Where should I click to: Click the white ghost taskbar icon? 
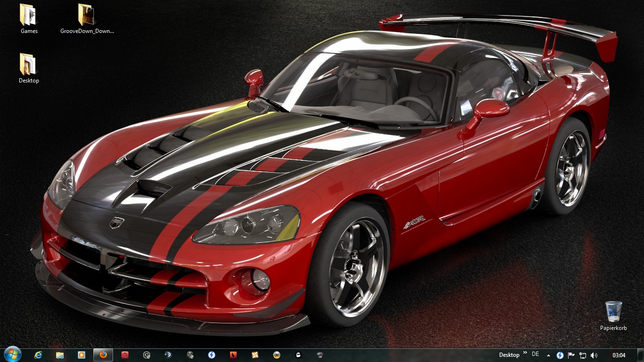[x=298, y=355]
